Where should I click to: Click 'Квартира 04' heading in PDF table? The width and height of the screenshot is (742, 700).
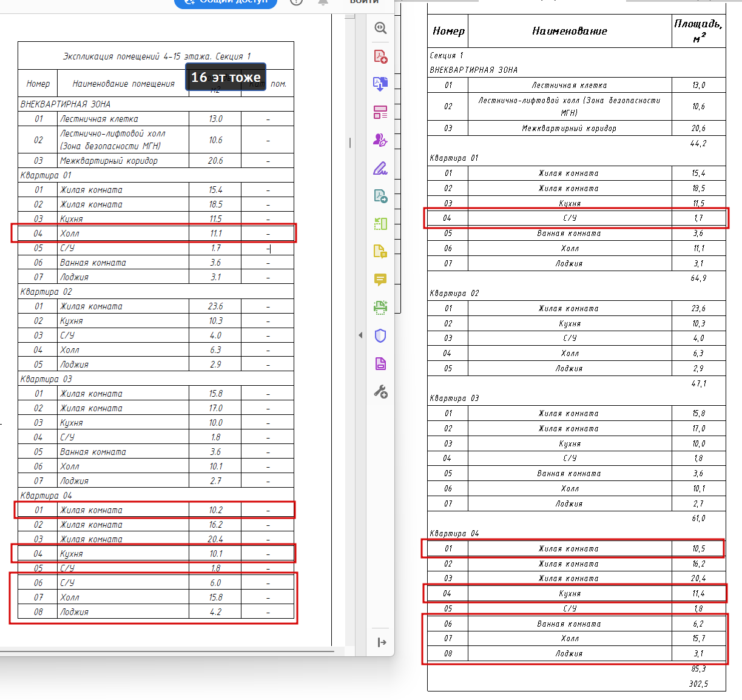[46, 496]
